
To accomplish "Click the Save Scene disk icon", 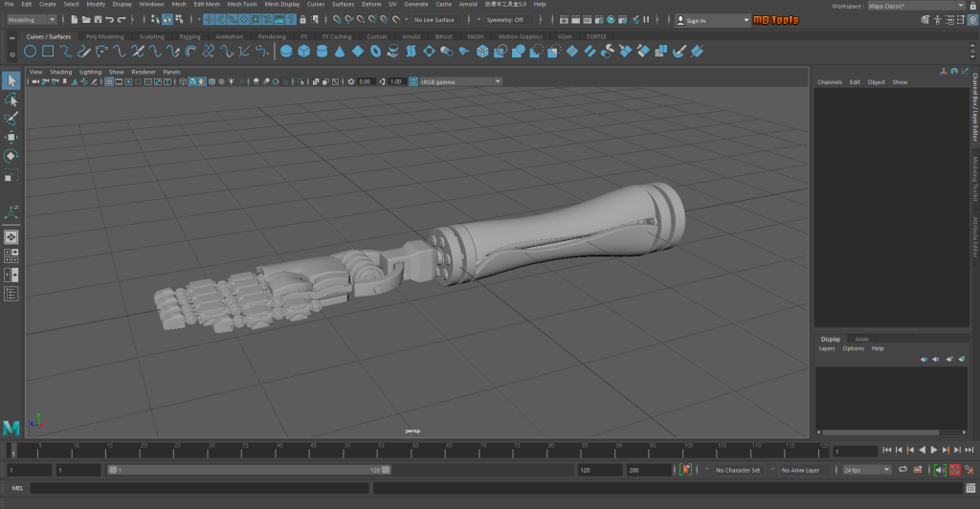I will [x=98, y=20].
